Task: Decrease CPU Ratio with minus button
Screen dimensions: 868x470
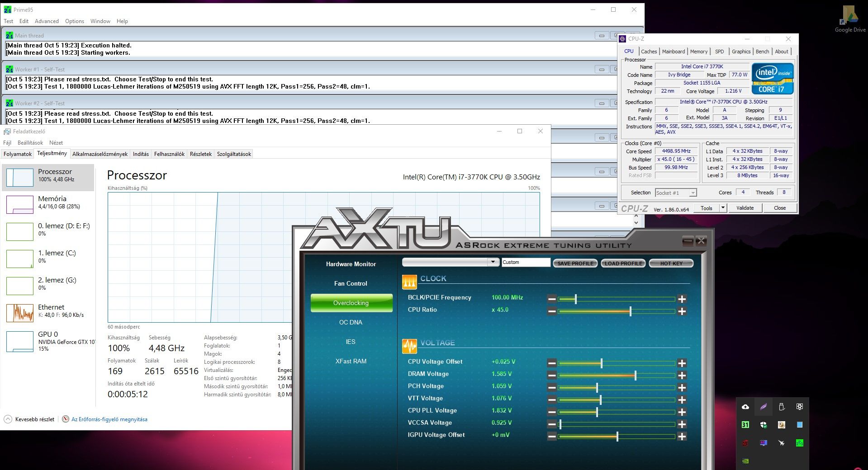Action: [552, 311]
